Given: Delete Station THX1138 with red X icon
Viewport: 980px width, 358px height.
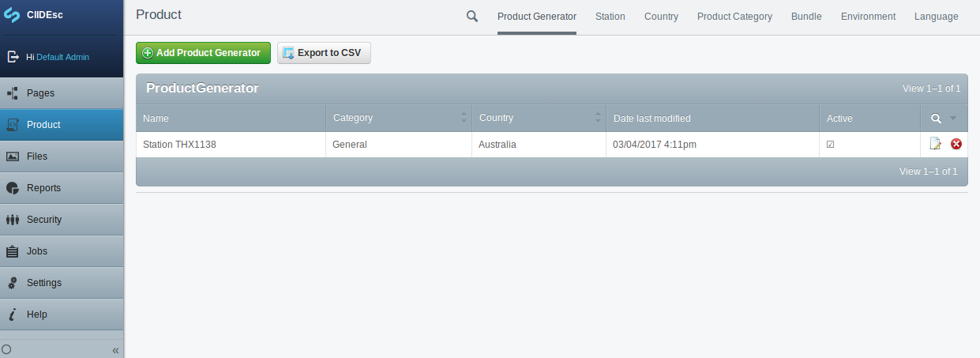Looking at the screenshot, I should pos(956,144).
